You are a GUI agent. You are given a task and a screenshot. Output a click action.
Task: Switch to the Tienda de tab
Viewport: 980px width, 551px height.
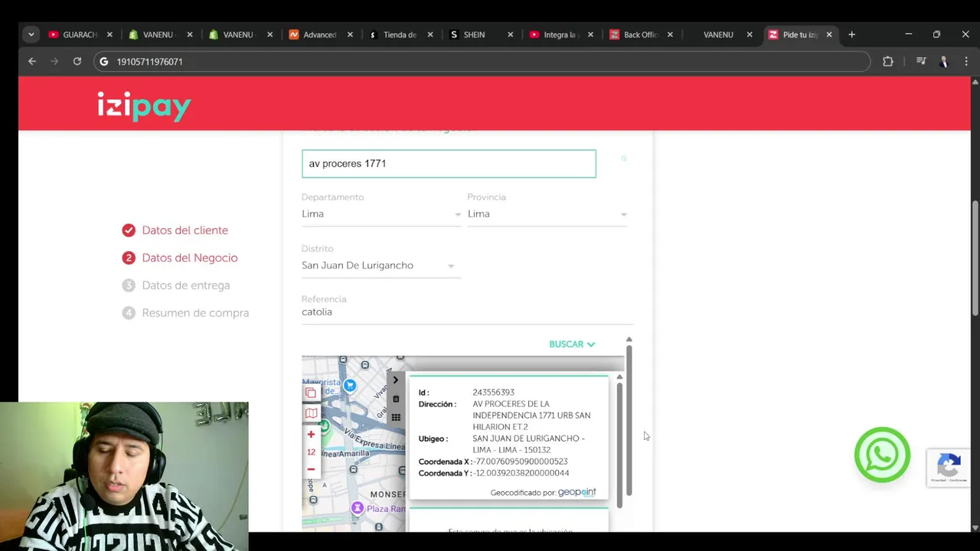pyautogui.click(x=400, y=34)
